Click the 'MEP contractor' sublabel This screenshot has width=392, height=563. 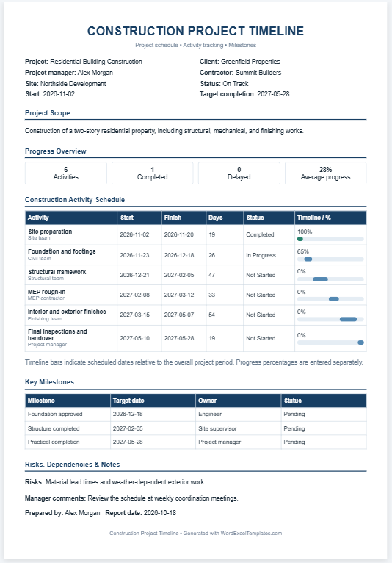[x=46, y=298]
